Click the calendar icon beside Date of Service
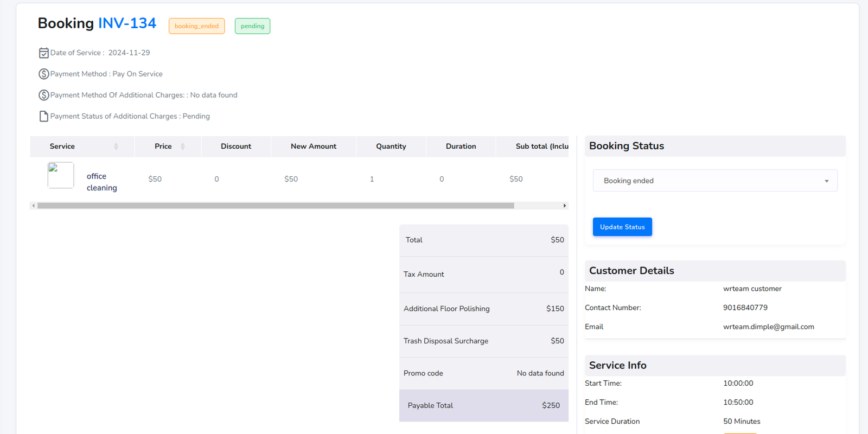Screen dimensions: 868x434 (44, 53)
